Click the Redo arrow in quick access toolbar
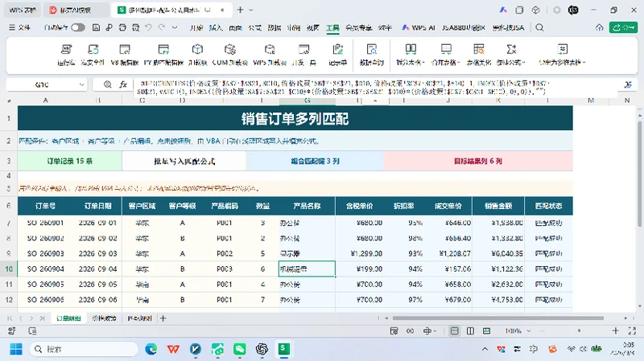 pyautogui.click(x=162, y=27)
